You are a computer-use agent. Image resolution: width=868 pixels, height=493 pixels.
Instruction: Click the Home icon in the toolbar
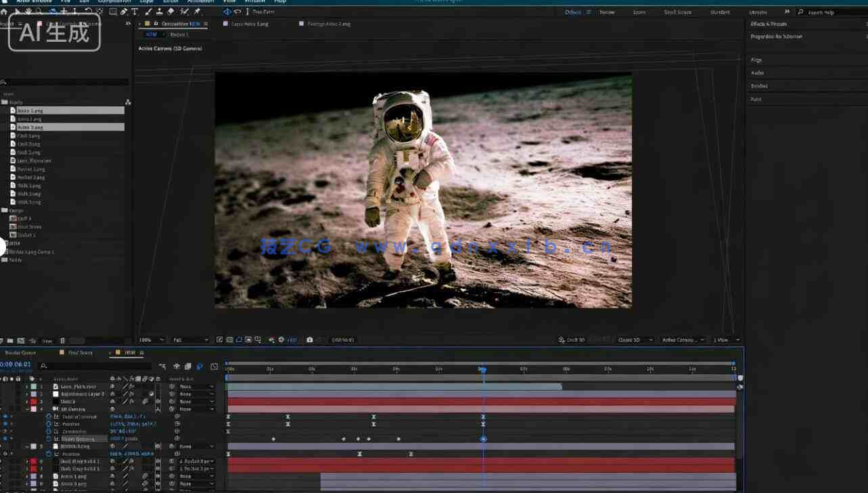coord(4,11)
